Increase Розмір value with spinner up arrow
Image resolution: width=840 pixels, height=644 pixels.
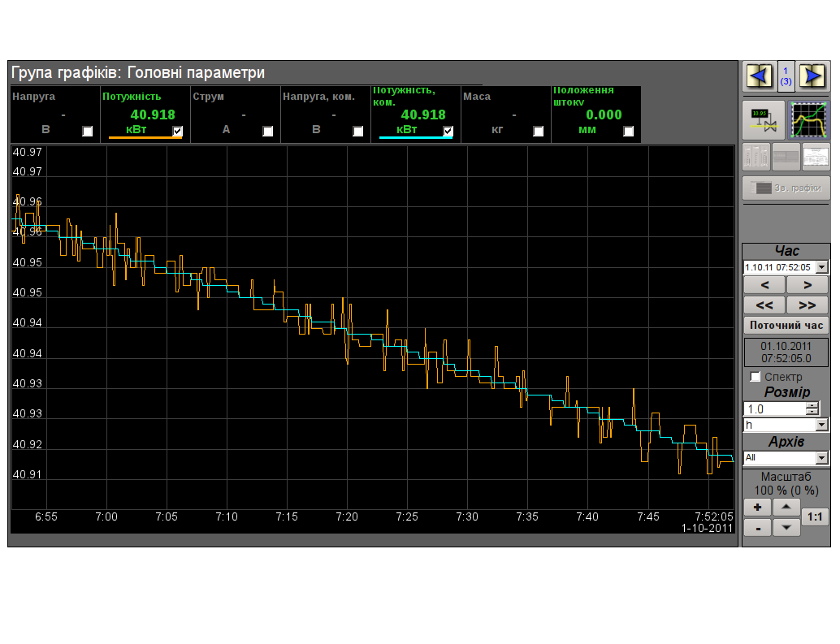pyautogui.click(x=812, y=405)
